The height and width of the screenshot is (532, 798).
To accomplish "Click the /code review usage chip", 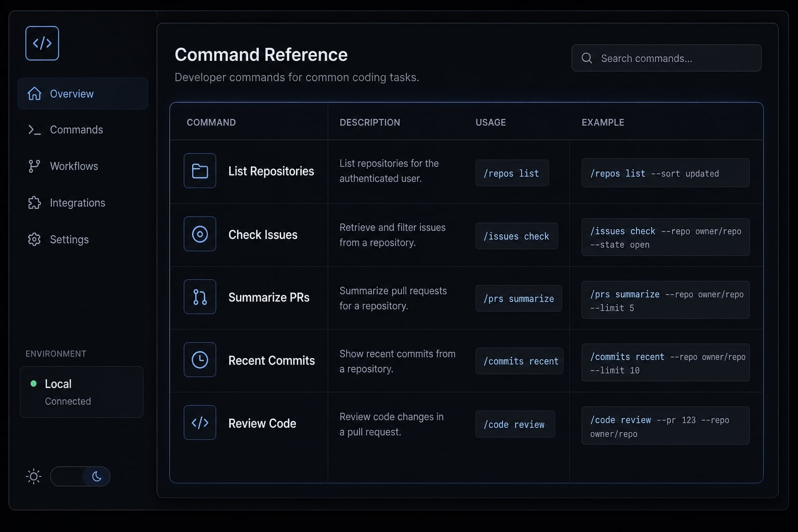I will pyautogui.click(x=515, y=424).
